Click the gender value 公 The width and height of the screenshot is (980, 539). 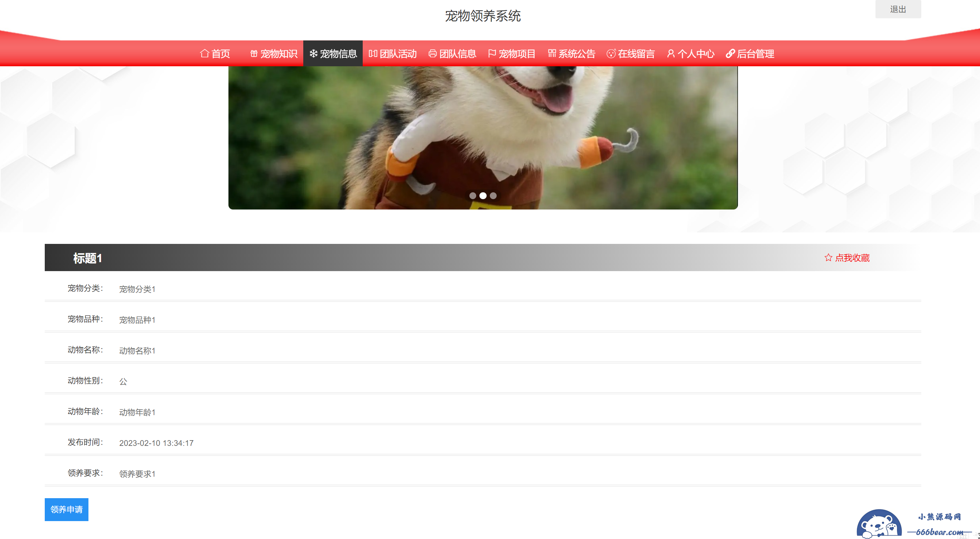click(123, 381)
